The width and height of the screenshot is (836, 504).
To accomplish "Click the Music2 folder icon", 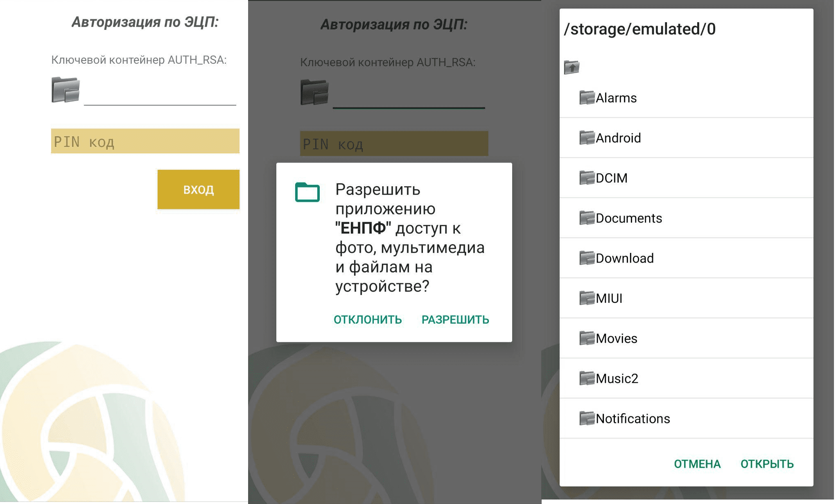I will [x=587, y=378].
